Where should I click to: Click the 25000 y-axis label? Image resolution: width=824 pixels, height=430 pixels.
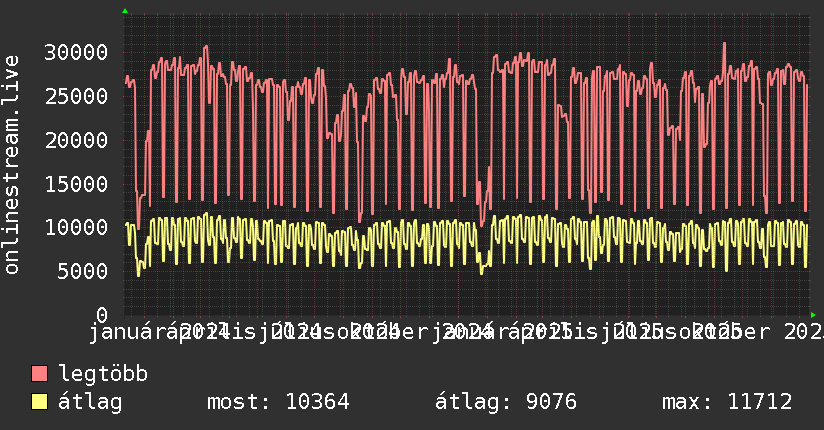pos(76,96)
